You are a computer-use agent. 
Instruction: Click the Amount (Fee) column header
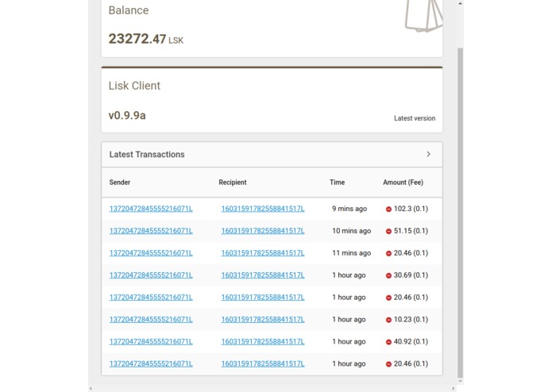[x=403, y=182]
